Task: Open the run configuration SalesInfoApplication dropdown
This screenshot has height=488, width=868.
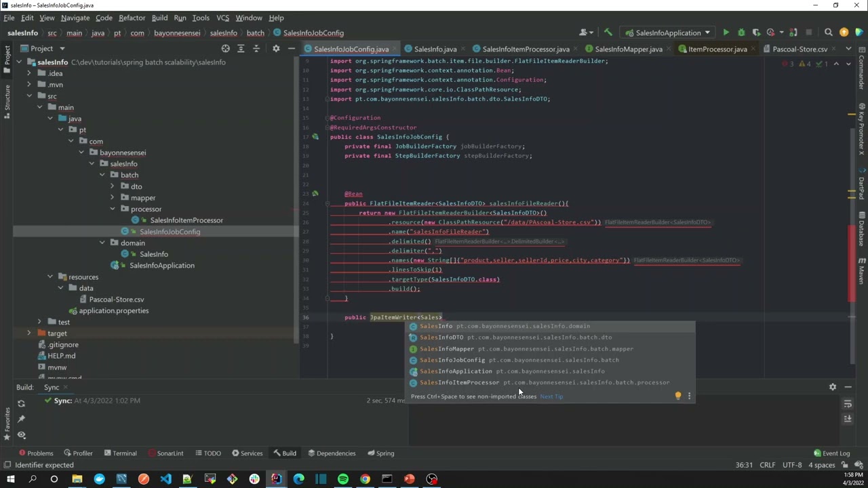Action: (668, 33)
